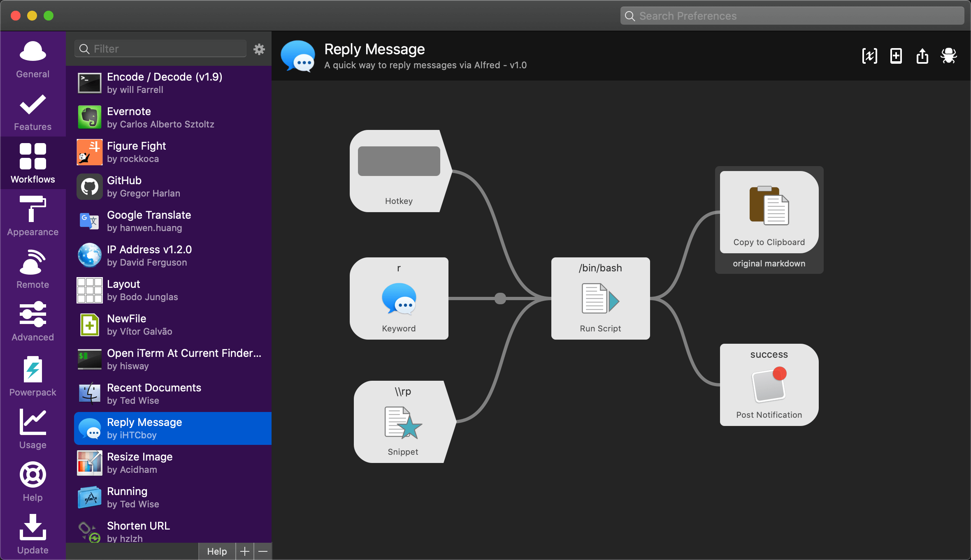Click the workflow Filter search field

pyautogui.click(x=160, y=49)
